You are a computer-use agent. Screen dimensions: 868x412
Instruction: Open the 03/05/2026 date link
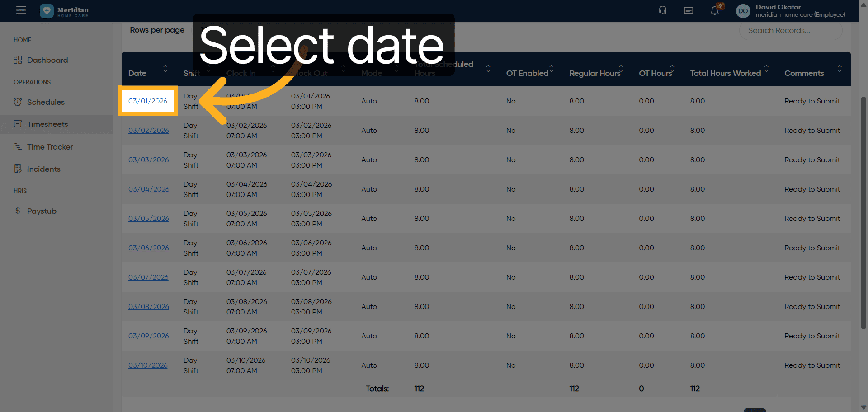pyautogui.click(x=148, y=219)
